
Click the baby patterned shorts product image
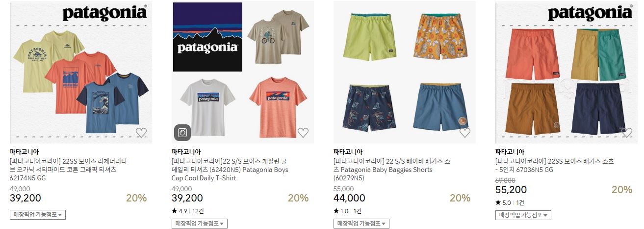tap(405, 73)
